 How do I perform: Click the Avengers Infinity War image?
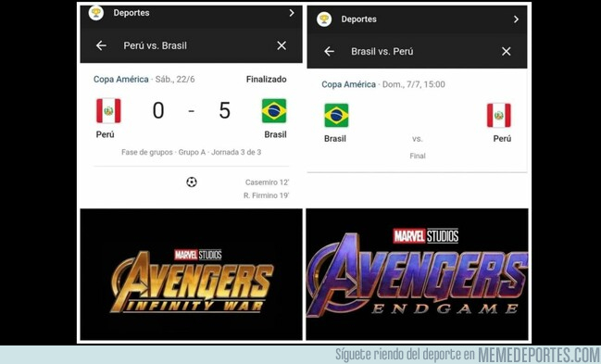[x=192, y=274]
